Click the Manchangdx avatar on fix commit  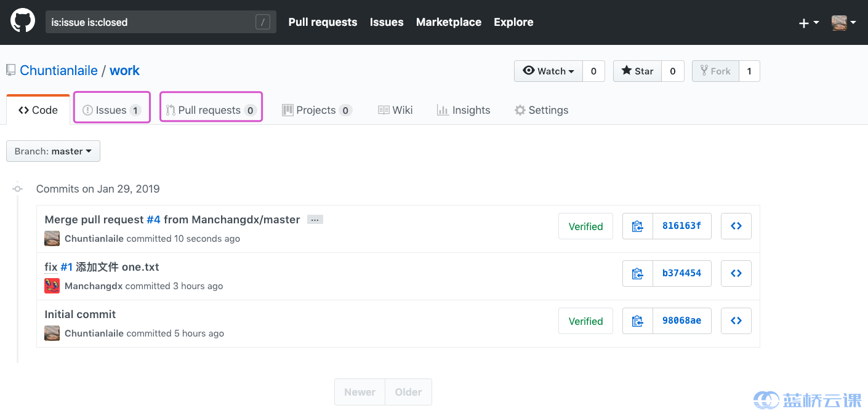(x=52, y=285)
